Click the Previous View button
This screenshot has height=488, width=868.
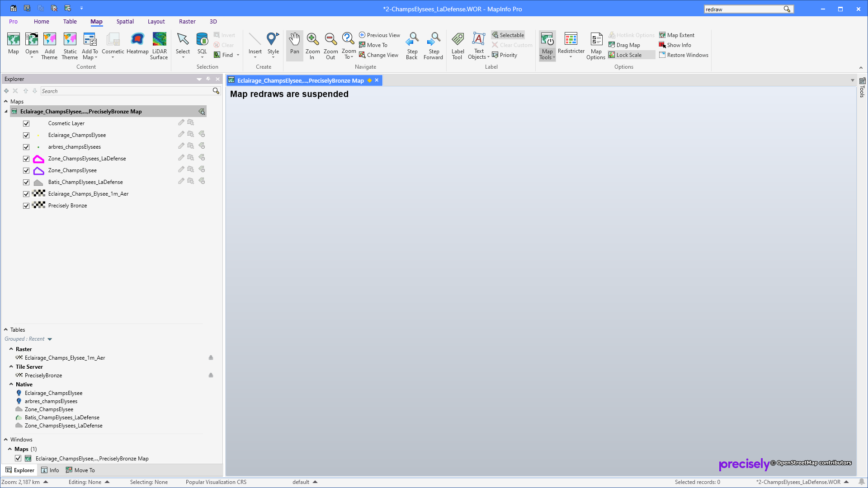pos(380,35)
